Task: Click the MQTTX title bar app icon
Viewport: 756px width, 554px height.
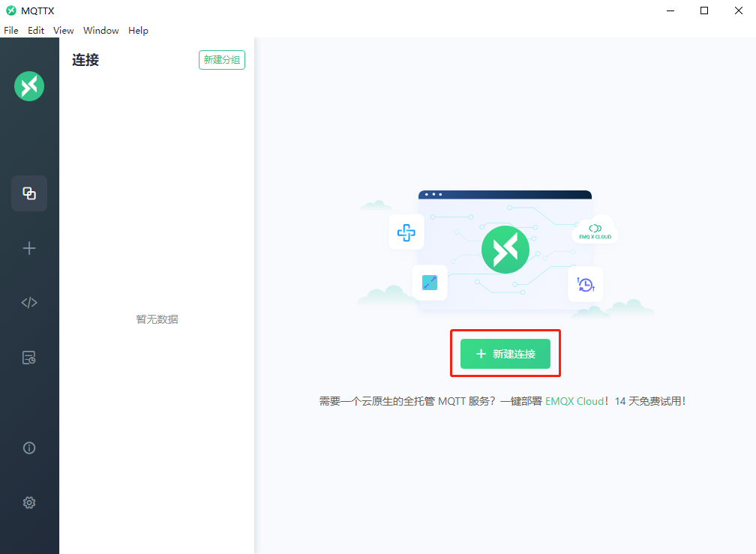Action: [10, 10]
